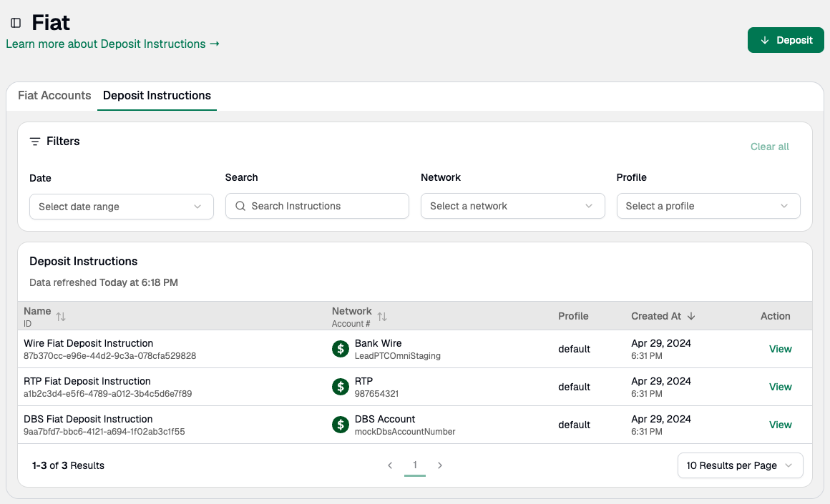This screenshot has width=830, height=504.
Task: Go to the previous page arrow
Action: tap(390, 465)
